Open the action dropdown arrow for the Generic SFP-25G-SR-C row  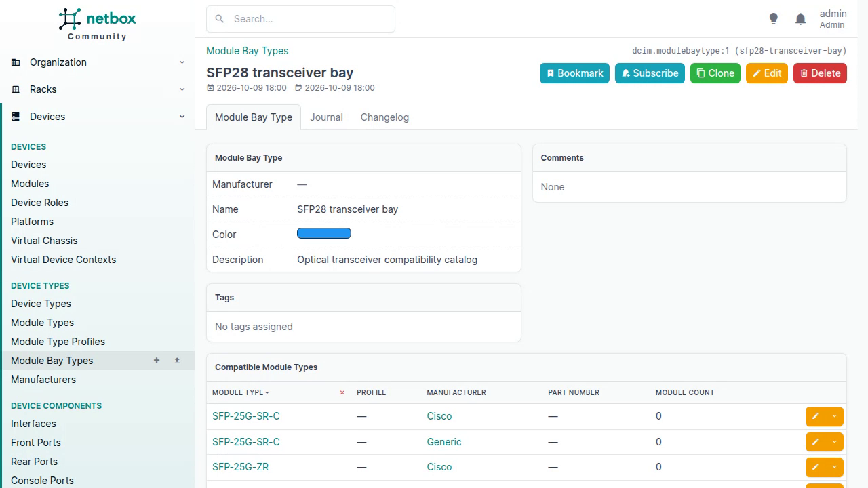(x=835, y=442)
